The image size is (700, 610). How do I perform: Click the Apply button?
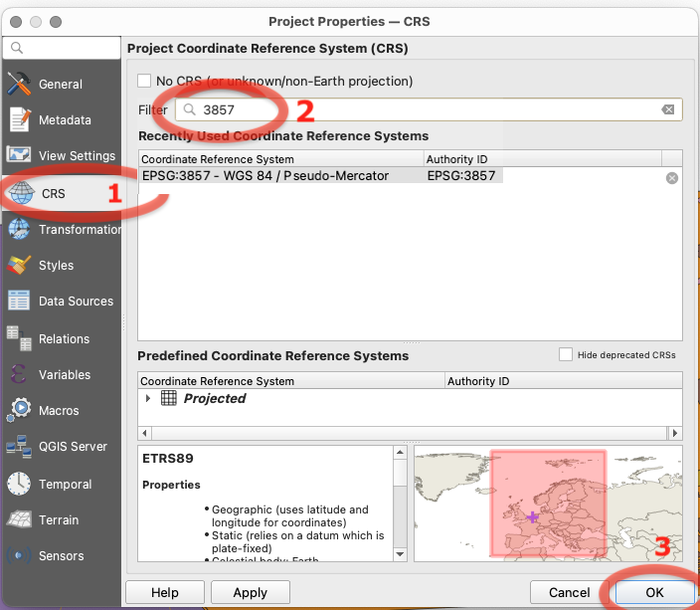(x=250, y=592)
